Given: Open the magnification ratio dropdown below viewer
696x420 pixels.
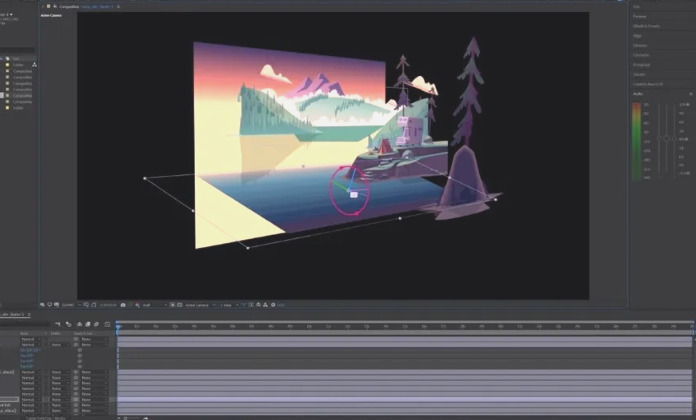Looking at the screenshot, I should point(70,304).
